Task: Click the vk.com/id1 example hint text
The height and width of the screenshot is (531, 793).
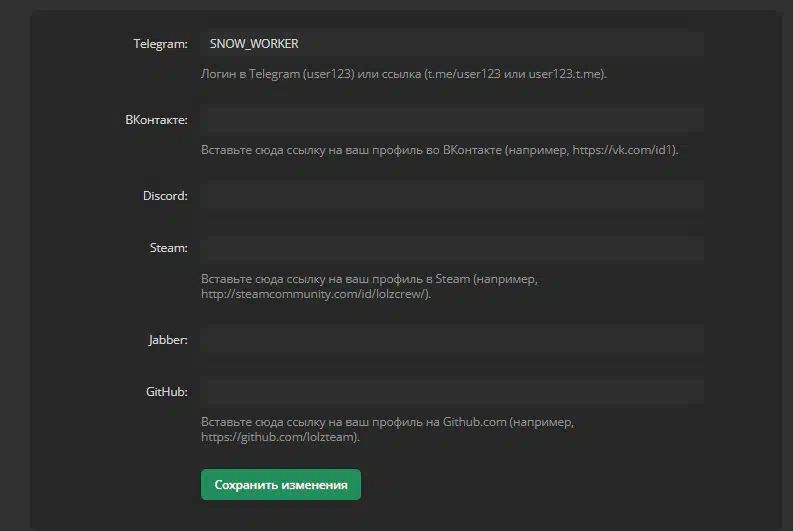Action: coord(439,150)
